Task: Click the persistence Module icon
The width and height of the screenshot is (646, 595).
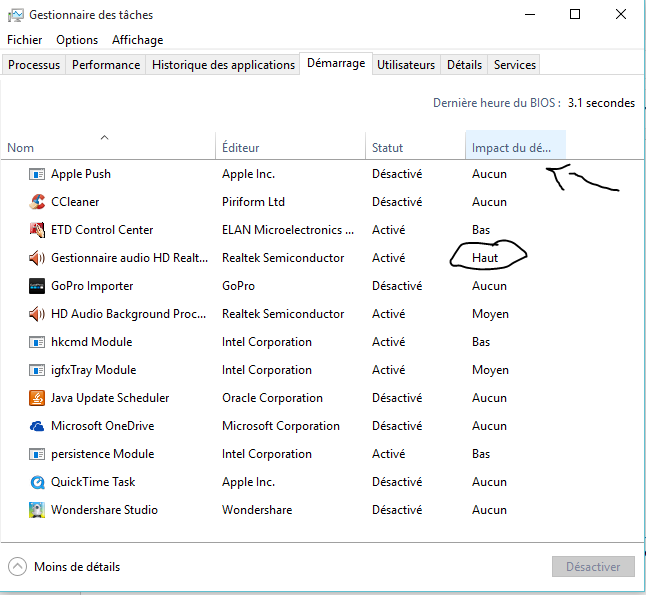Action: coord(37,454)
